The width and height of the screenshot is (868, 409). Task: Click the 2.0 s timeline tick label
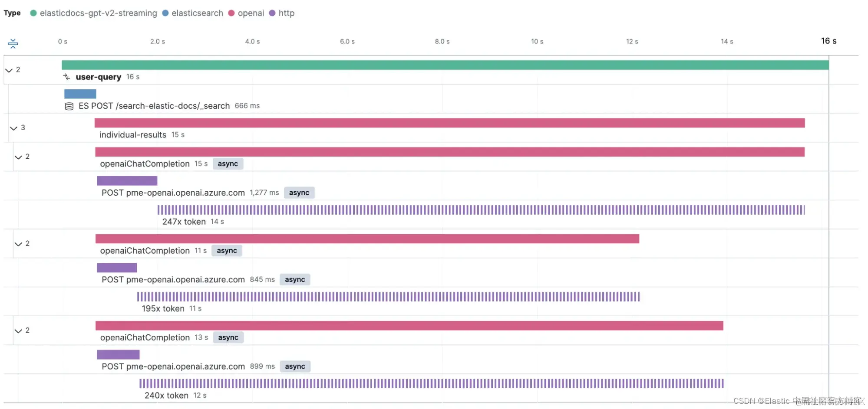158,42
